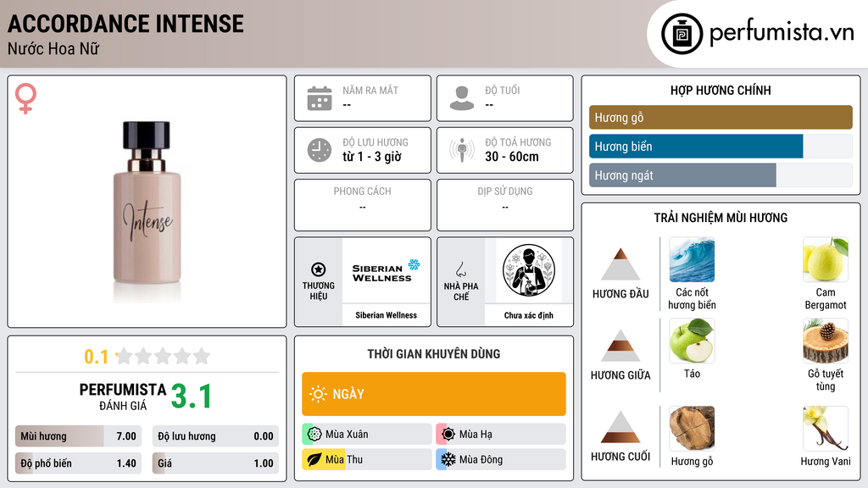The height and width of the screenshot is (488, 868).
Task: Click the clock icon beside Độ lưu hương
Action: (320, 150)
